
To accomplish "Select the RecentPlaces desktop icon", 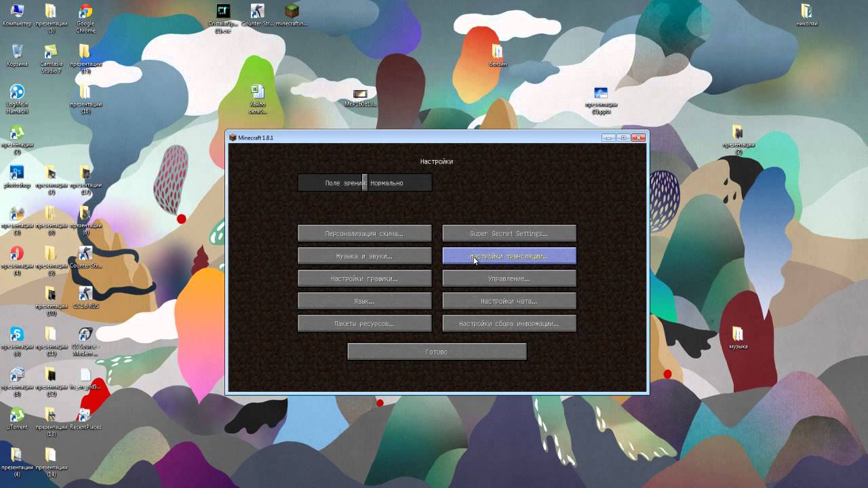I will click(x=85, y=418).
